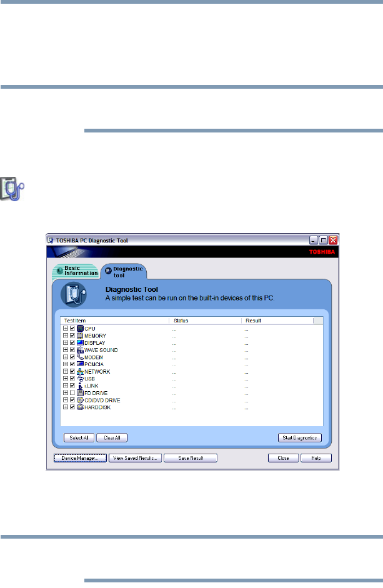Viewport: 383px width, 588px height.
Task: Expand the HARDDISK tree node
Action: [66, 407]
